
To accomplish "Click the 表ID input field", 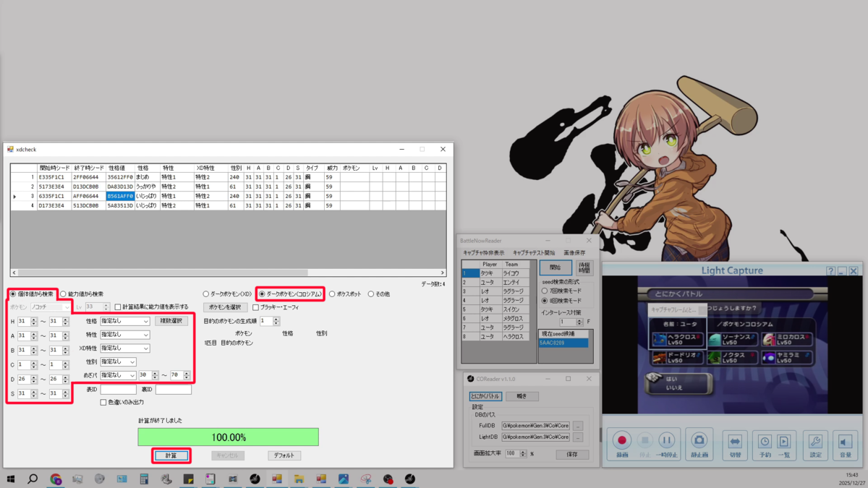I will 118,390.
